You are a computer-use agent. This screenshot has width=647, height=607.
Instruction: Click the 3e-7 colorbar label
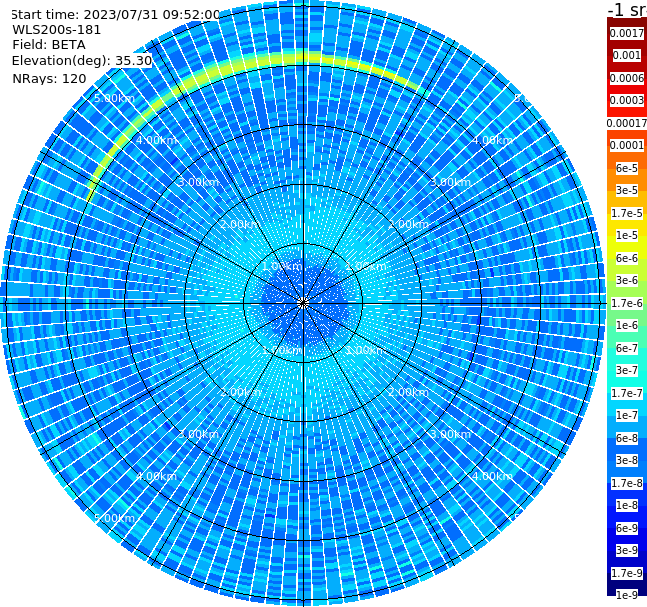(x=627, y=370)
